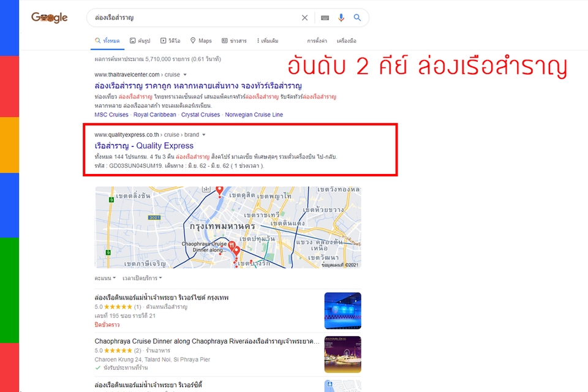Viewport: 588px width, 392px height.
Task: Click address เลขที่ 195 ซอย ราชวิถี 21
Action: tap(125, 316)
